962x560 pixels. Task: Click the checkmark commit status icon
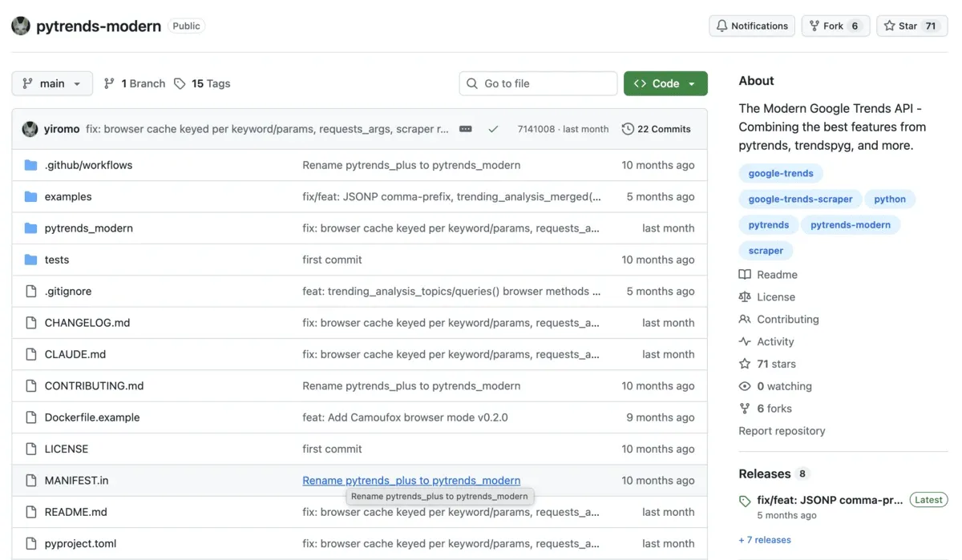(493, 129)
